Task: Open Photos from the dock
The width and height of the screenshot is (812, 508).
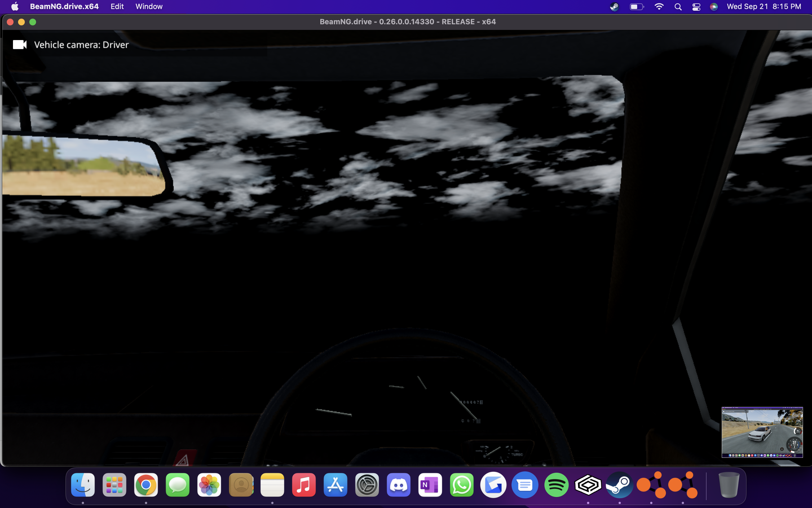Action: click(x=209, y=485)
